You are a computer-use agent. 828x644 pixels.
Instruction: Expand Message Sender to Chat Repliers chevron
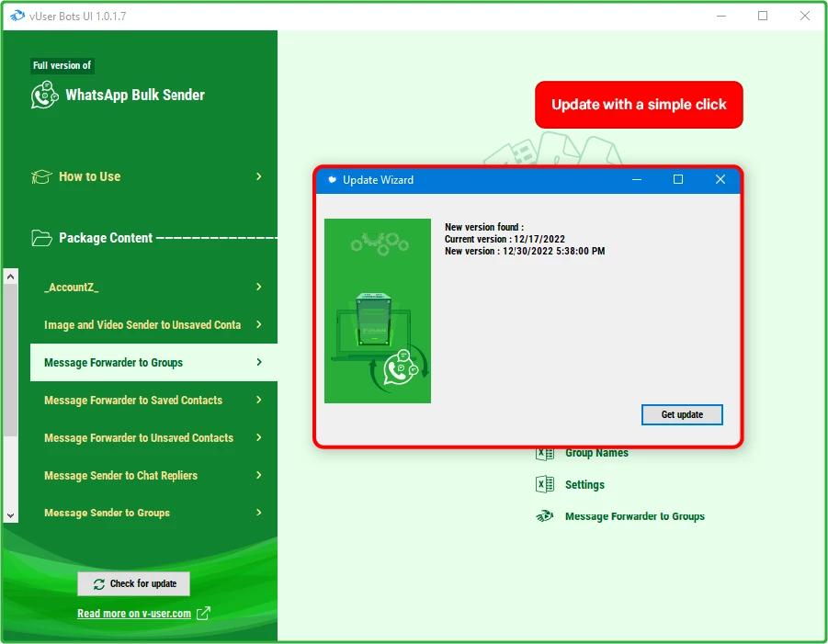pos(259,475)
